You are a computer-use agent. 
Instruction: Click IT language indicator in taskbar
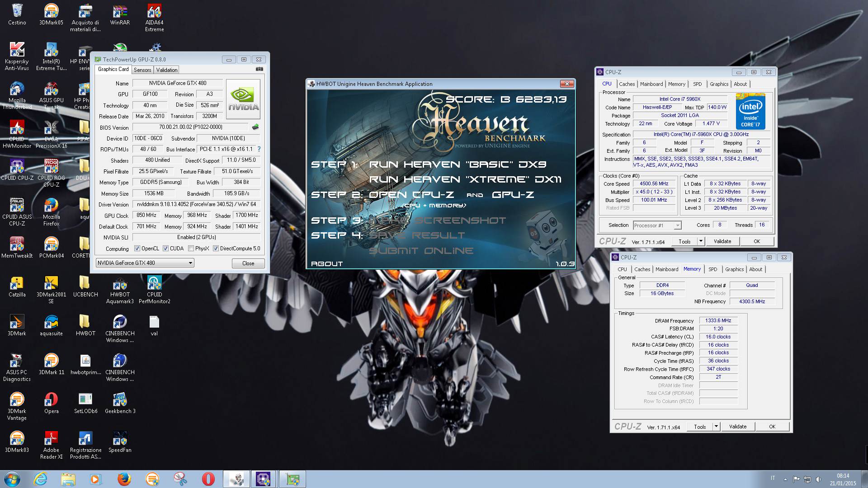(x=773, y=478)
